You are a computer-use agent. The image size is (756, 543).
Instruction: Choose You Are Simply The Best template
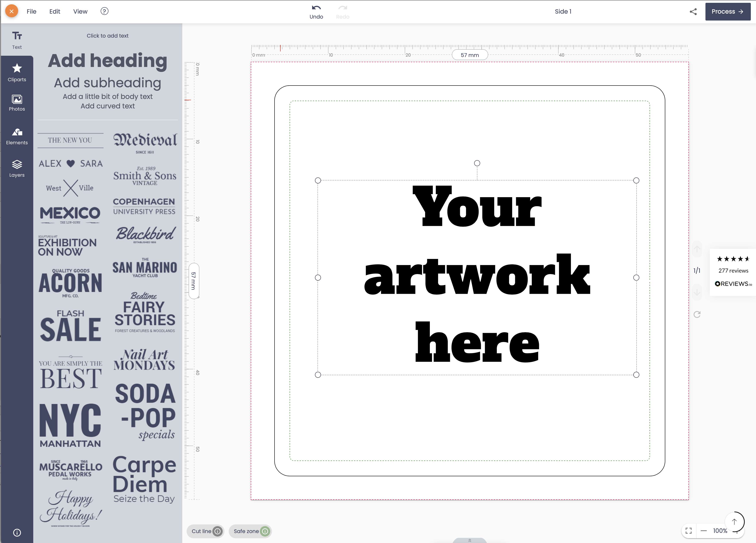click(70, 372)
